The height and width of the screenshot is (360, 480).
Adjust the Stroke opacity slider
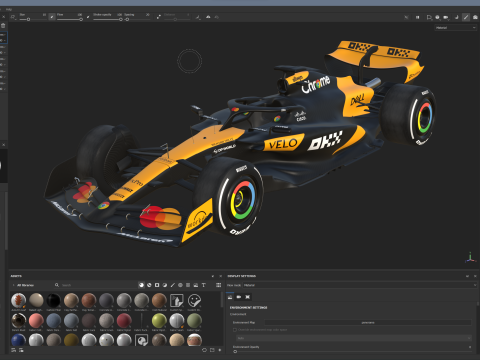coord(107,19)
